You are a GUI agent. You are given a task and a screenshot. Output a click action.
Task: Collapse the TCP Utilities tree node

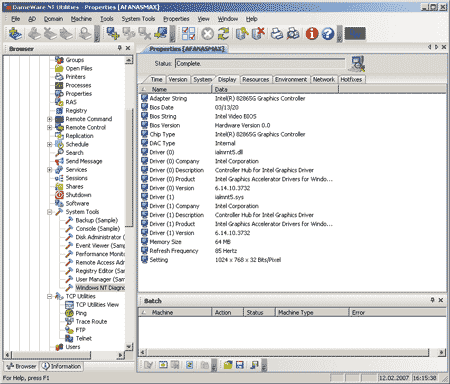point(50,296)
